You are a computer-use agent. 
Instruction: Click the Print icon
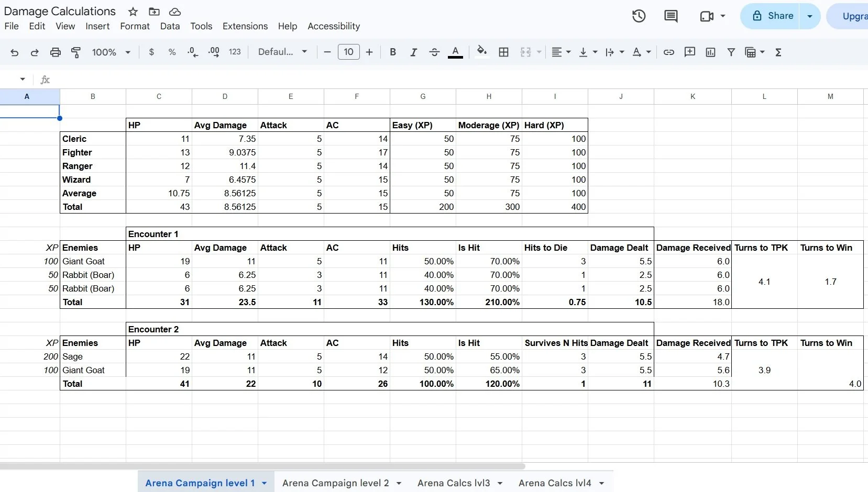coord(55,52)
